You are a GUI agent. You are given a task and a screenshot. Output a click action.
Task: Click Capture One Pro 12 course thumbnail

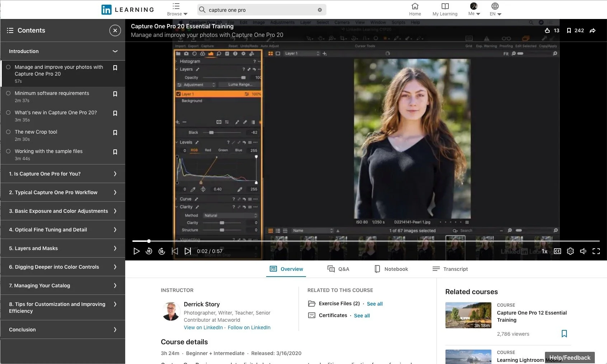468,315
